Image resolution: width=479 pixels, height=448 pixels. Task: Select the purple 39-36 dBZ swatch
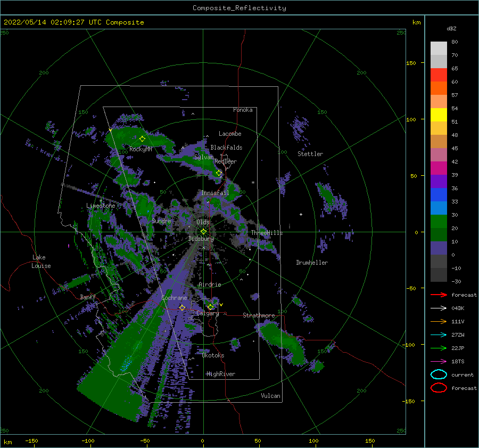coord(439,181)
